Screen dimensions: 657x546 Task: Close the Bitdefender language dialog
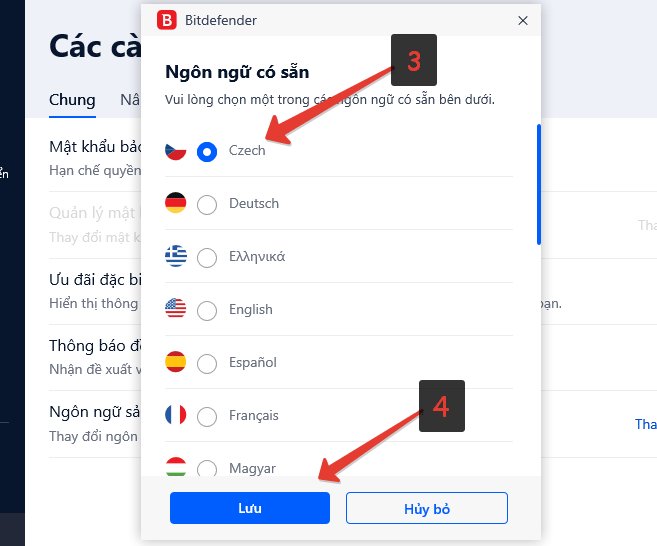click(x=522, y=21)
